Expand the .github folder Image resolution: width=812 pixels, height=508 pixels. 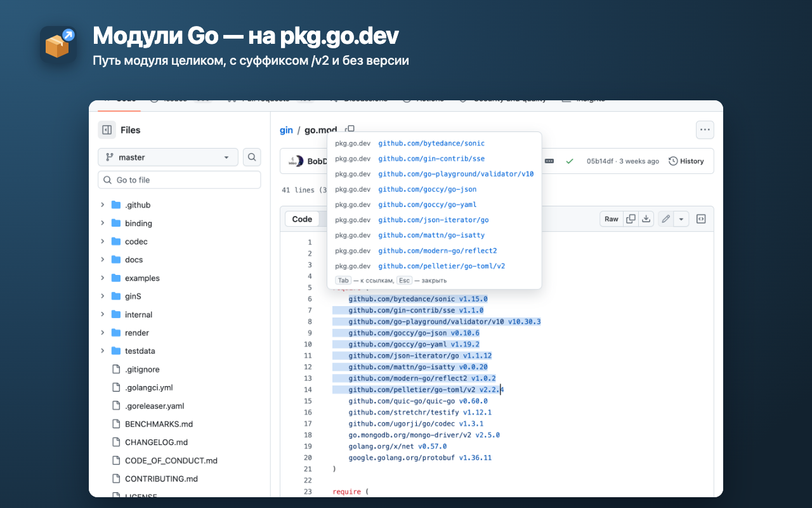click(102, 205)
